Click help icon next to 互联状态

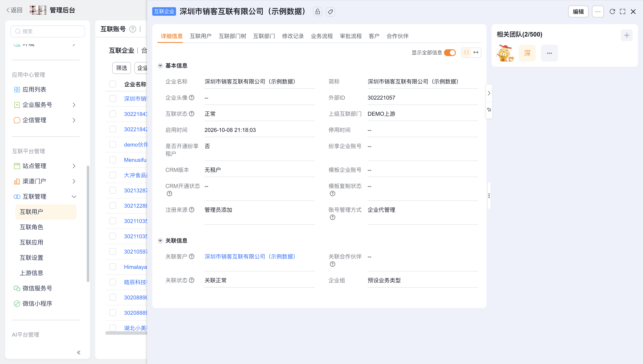[x=191, y=114]
